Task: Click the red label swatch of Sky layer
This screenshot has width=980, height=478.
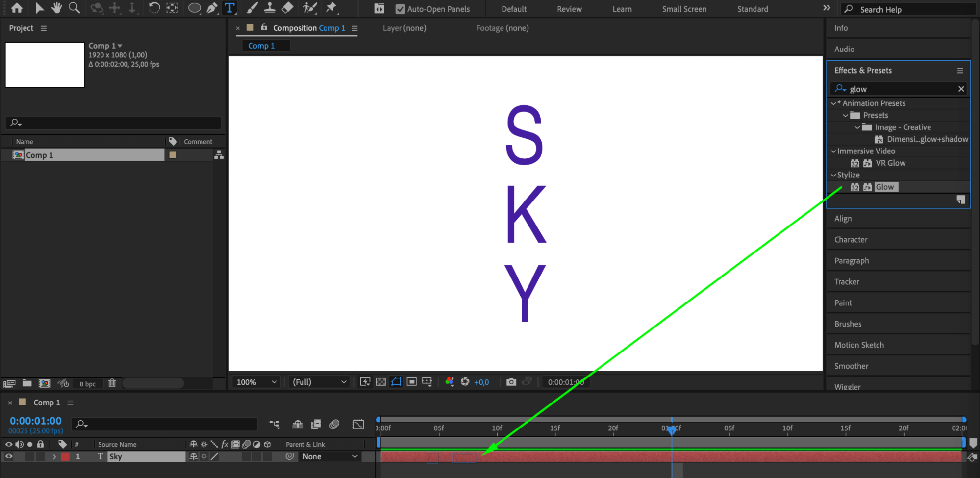Action: (65, 456)
